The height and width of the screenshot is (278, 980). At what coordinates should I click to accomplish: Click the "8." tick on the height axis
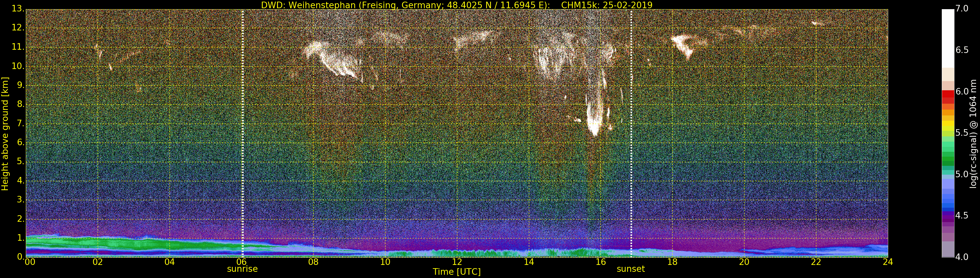[x=21, y=104]
